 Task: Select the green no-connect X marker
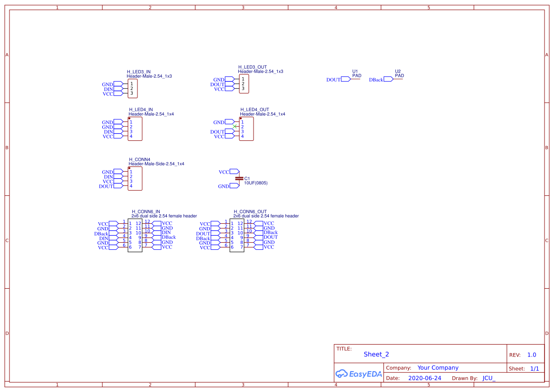[235, 126]
